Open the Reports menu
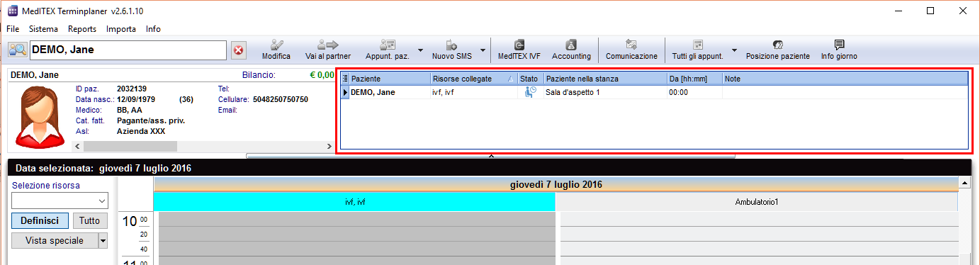The image size is (980, 265). click(82, 29)
